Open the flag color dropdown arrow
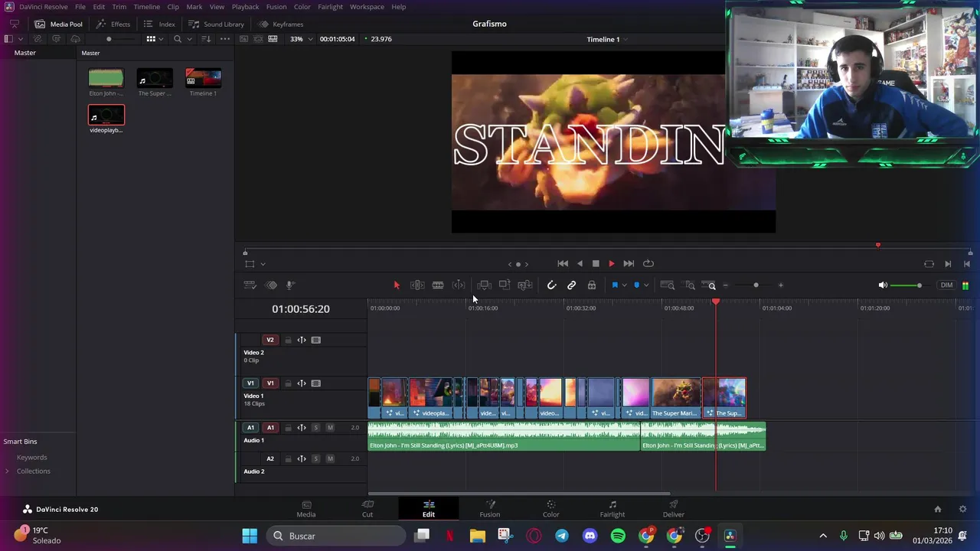Viewport: 980px width, 551px height. coord(625,285)
